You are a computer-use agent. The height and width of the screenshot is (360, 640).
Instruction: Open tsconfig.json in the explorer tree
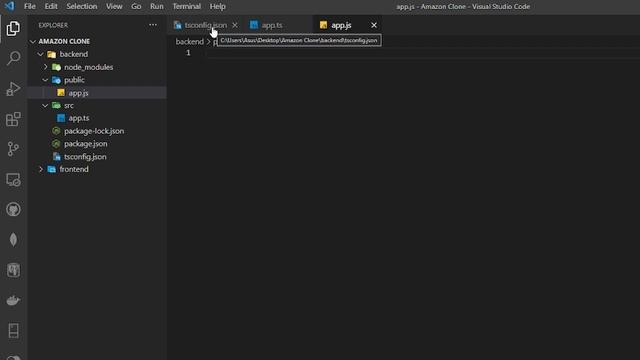85,156
